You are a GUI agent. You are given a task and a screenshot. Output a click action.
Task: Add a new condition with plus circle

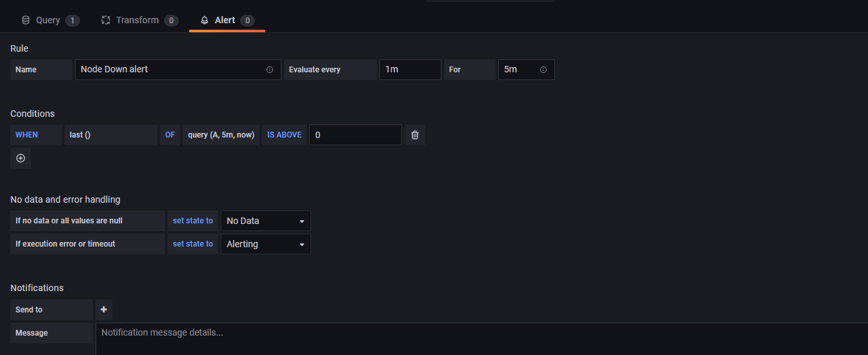click(21, 158)
